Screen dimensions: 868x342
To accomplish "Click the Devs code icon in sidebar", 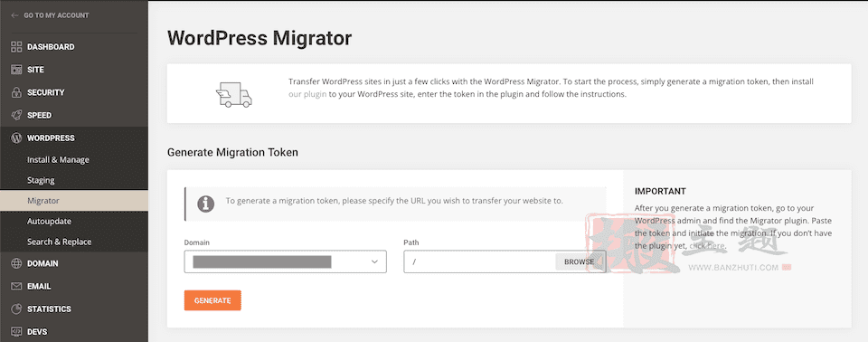I will click(x=16, y=331).
